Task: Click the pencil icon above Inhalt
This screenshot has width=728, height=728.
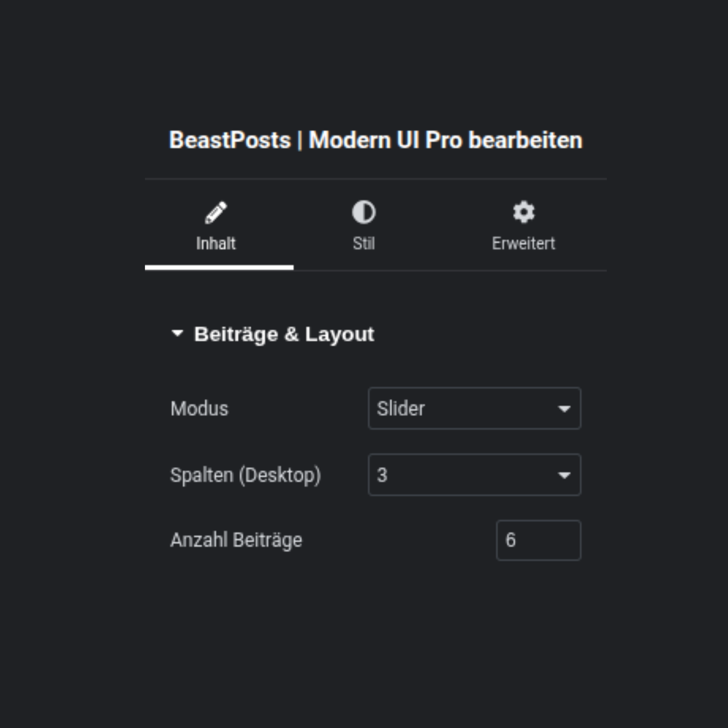Action: point(216,213)
